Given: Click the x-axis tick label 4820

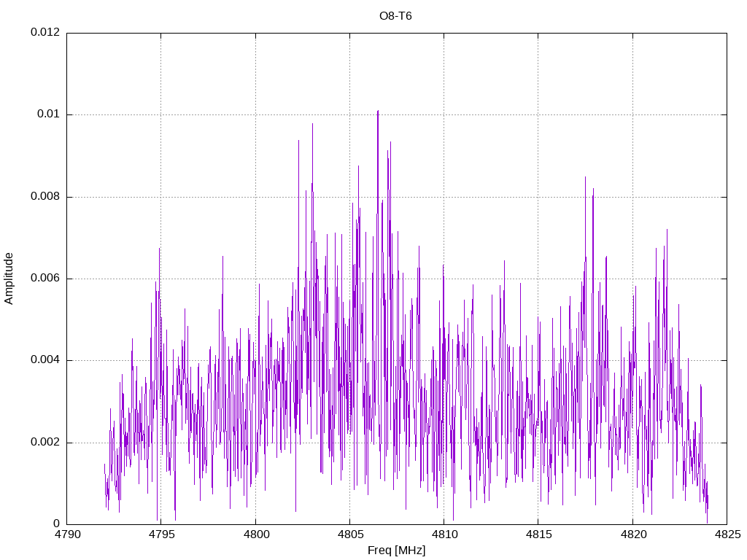Looking at the screenshot, I should pos(632,534).
